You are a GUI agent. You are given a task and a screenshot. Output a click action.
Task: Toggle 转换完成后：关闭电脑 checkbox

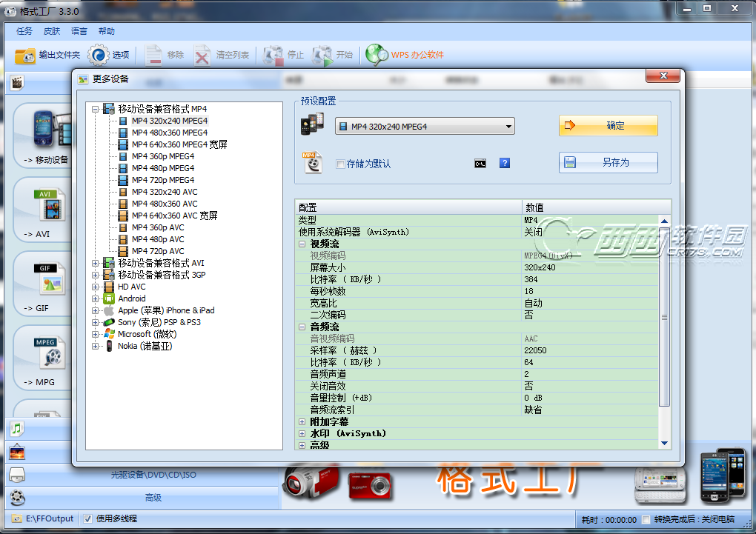tap(646, 519)
